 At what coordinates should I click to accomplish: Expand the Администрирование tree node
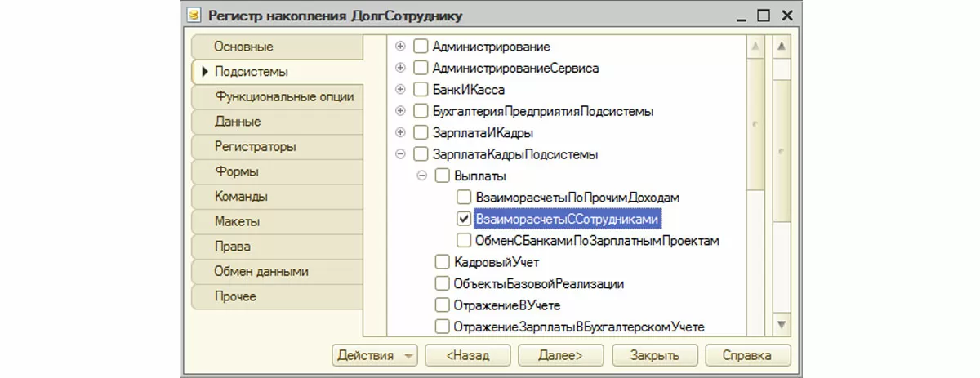(400, 47)
